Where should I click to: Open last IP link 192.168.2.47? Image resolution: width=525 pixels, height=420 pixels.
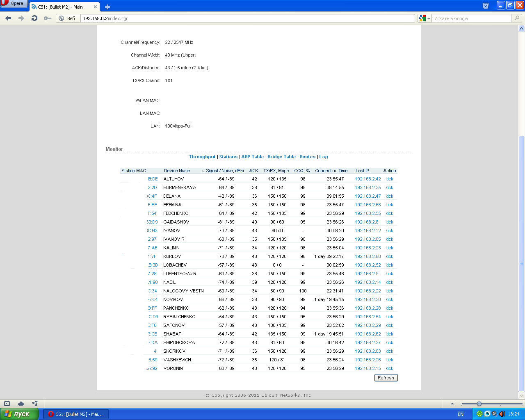click(x=368, y=196)
